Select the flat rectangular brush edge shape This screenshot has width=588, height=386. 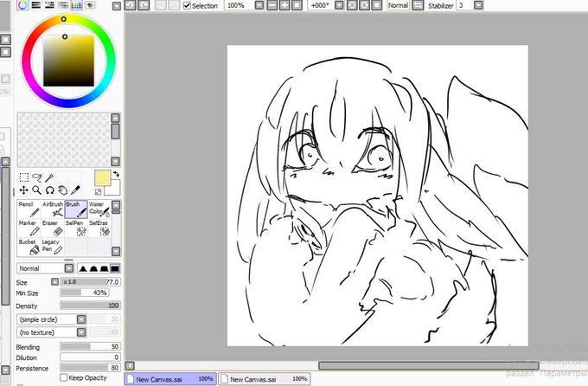click(x=115, y=268)
